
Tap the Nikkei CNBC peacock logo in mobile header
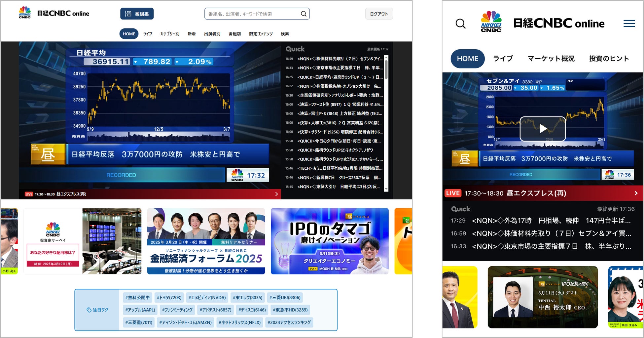[x=491, y=21]
